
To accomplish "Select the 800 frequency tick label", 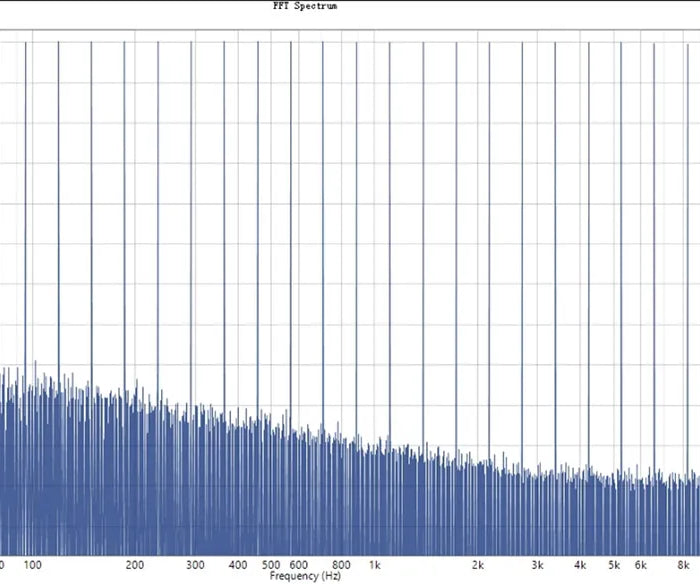I will coord(342,565).
